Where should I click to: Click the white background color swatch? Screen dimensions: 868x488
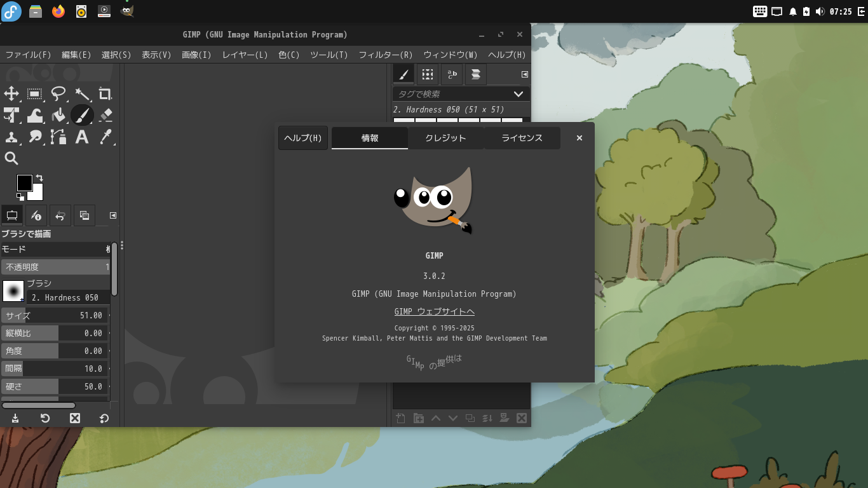(x=37, y=194)
